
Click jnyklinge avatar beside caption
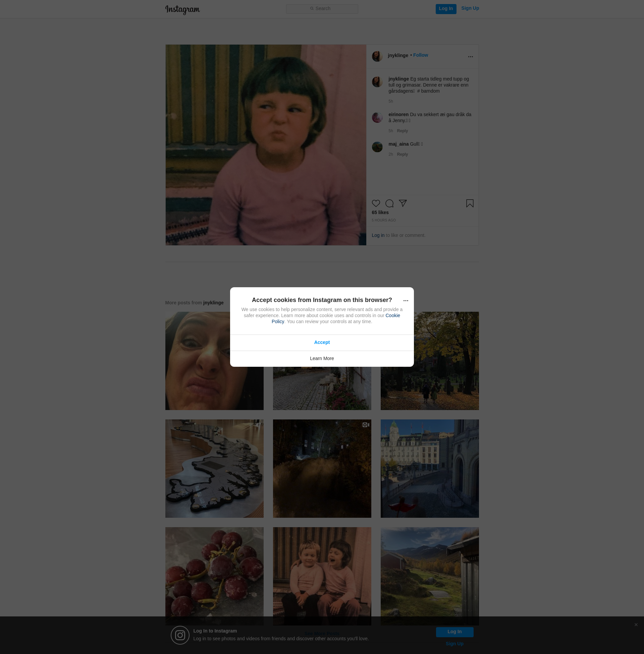pos(377,82)
